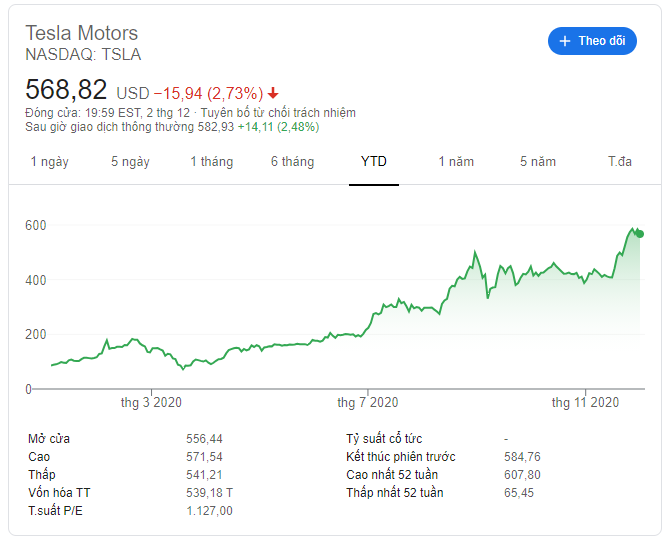
Task: Click the green current price dot on chart
Action: [640, 234]
